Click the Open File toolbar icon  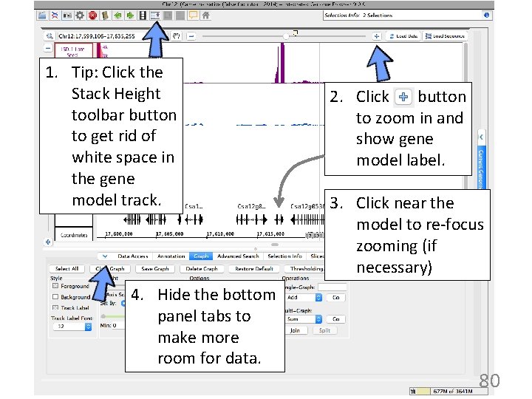point(42,16)
